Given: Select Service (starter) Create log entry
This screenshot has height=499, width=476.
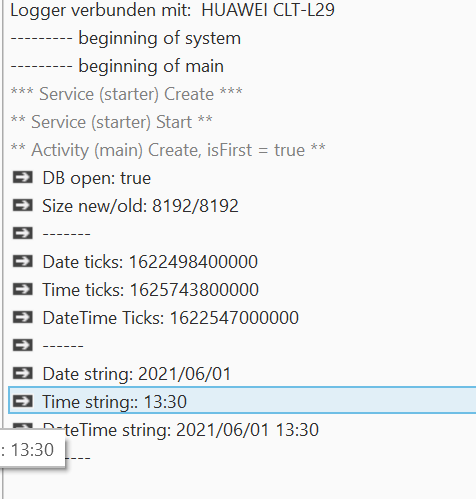Looking at the screenshot, I should coord(126,94).
